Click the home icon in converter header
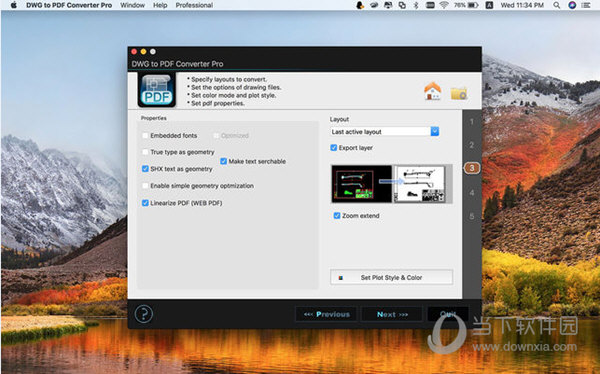Image resolution: width=600 pixels, height=374 pixels. [432, 91]
